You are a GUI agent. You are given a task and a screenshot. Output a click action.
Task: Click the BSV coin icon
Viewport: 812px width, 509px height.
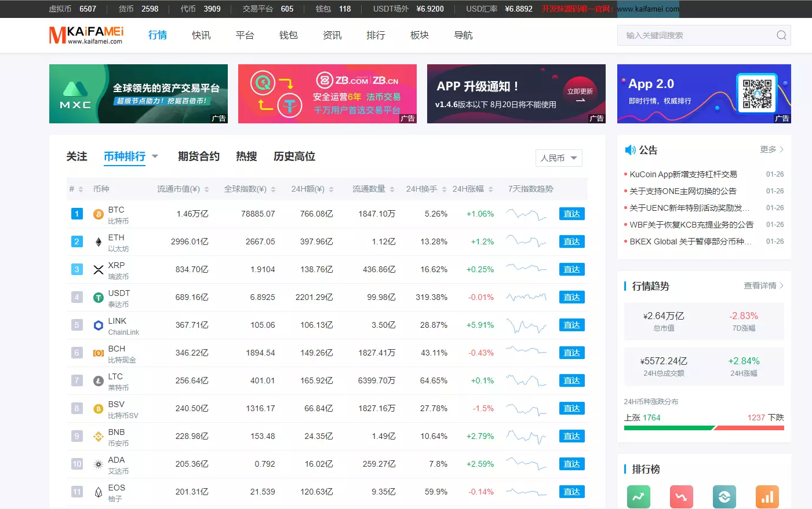(99, 409)
